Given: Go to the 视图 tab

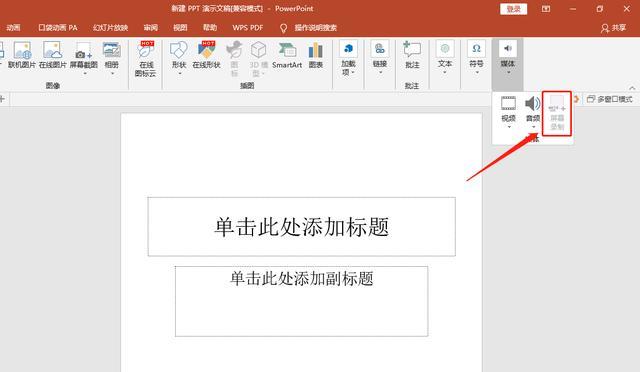Looking at the screenshot, I should (180, 28).
